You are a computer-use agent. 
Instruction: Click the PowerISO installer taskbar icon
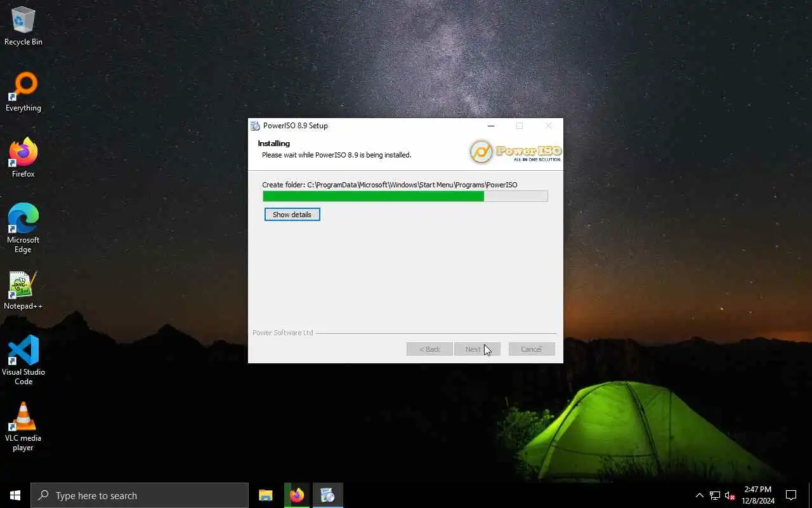click(x=327, y=495)
